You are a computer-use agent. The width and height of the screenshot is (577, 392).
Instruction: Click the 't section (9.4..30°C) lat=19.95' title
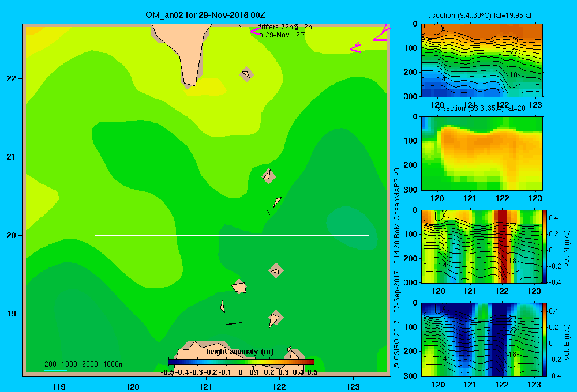click(x=479, y=16)
